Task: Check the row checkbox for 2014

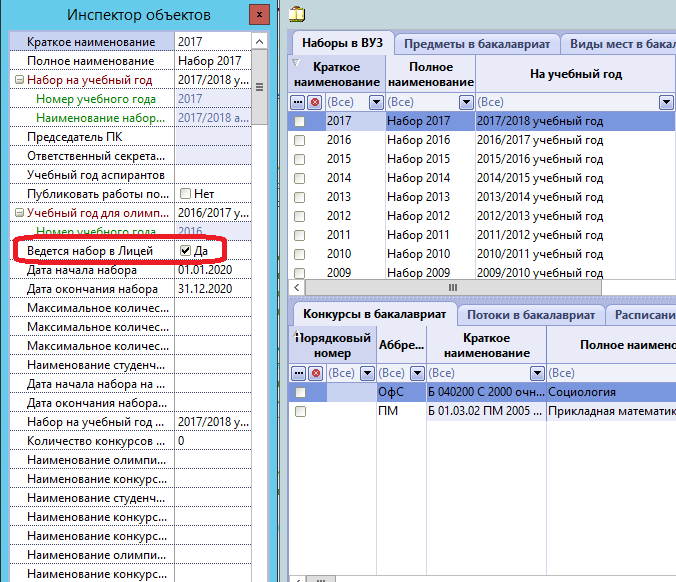Action: [x=299, y=178]
